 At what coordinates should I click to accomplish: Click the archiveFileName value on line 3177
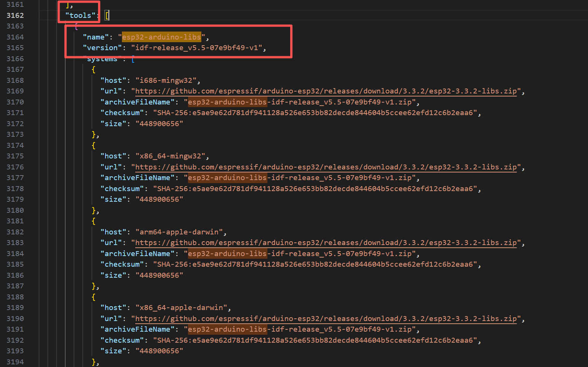pyautogui.click(x=300, y=178)
